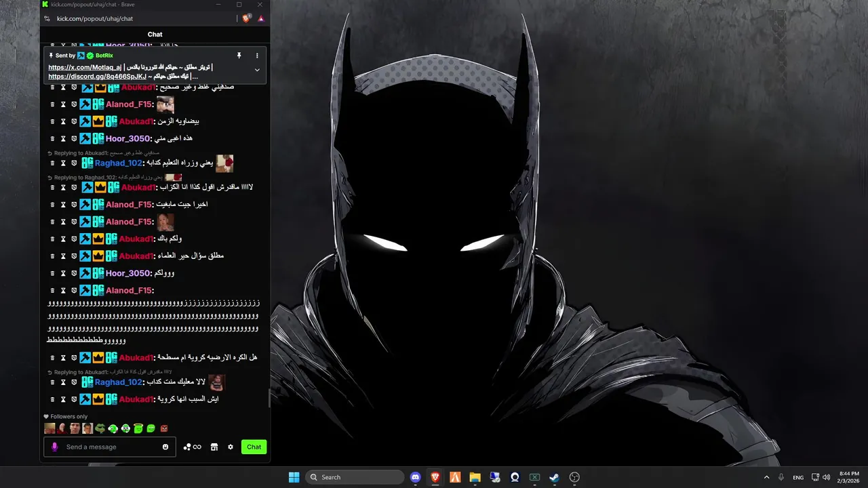Open emote image in 'لالا معليك منت كداب' message
This screenshot has width=868, height=488.
click(216, 382)
